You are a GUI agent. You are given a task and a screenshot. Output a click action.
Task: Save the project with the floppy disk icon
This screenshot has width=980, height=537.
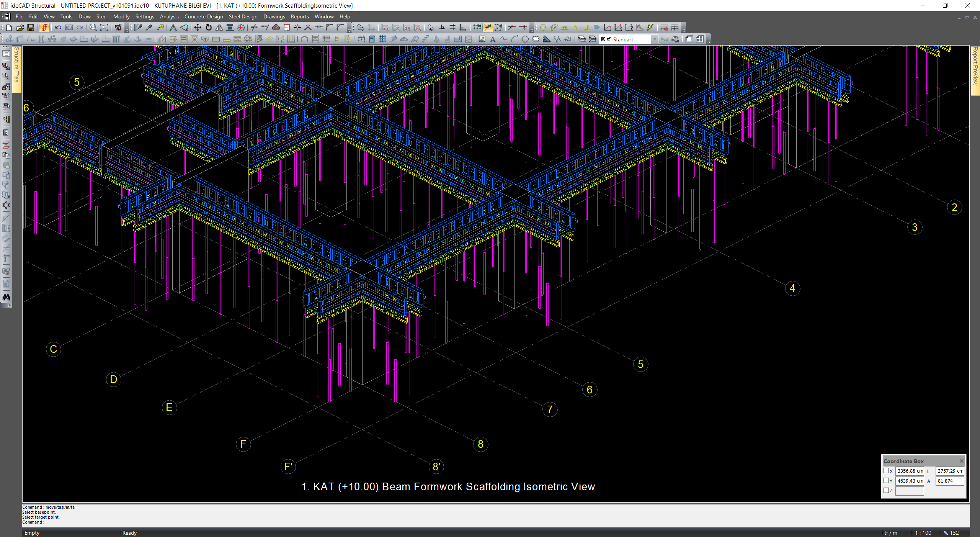(x=31, y=28)
